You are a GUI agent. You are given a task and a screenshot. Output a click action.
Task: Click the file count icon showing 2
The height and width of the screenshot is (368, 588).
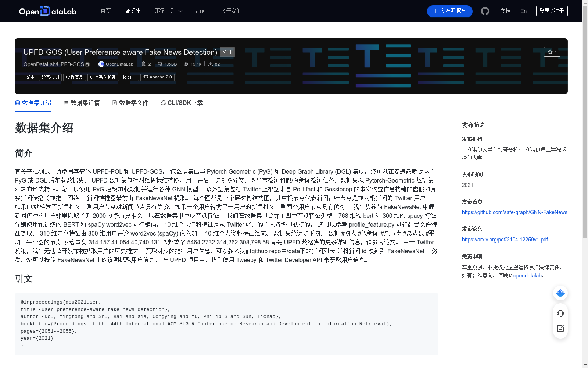pyautogui.click(x=144, y=64)
